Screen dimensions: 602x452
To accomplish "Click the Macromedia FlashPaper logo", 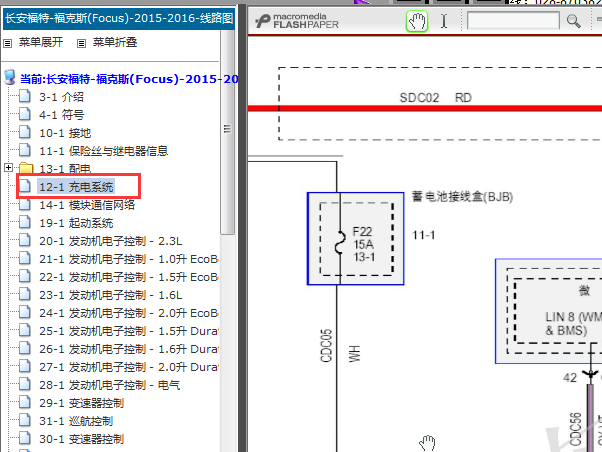I will click(x=297, y=21).
